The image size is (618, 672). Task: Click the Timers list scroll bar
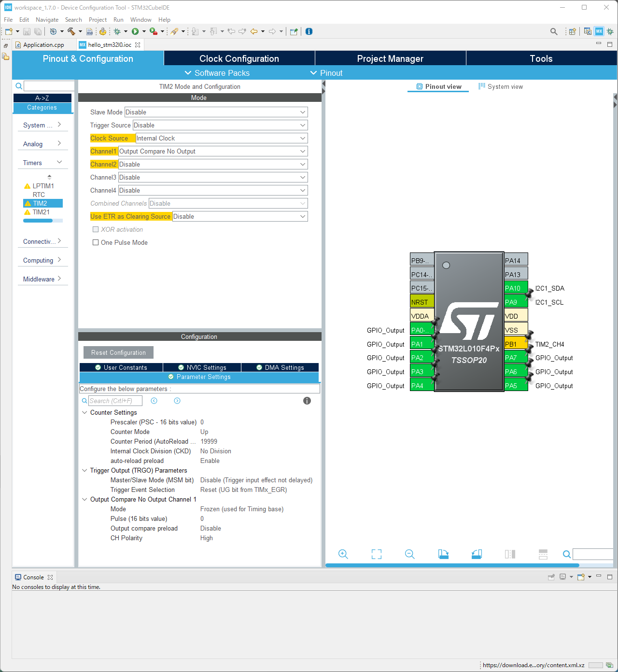tap(38, 221)
